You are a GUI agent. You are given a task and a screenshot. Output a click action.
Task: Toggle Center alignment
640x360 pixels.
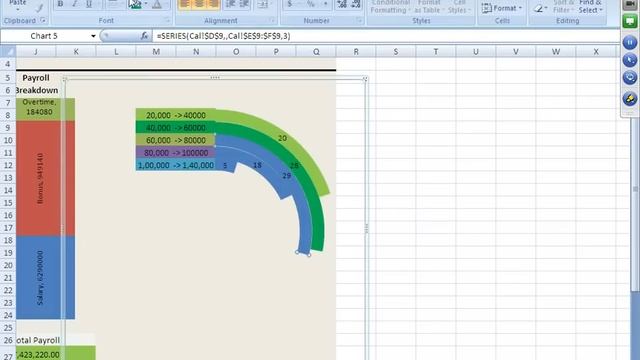[199, 4]
